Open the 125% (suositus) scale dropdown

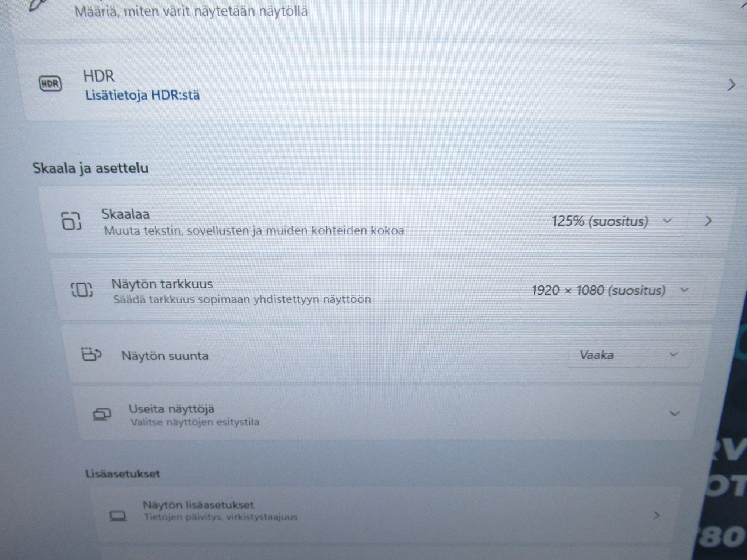point(613,221)
